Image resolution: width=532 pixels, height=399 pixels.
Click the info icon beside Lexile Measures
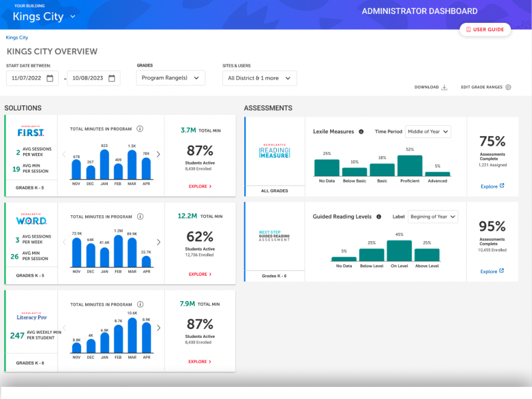point(361,131)
